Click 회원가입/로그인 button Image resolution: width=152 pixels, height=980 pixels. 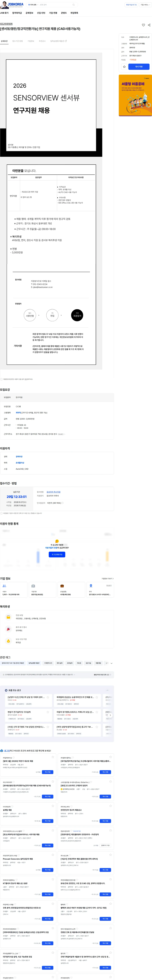tap(131, 5)
